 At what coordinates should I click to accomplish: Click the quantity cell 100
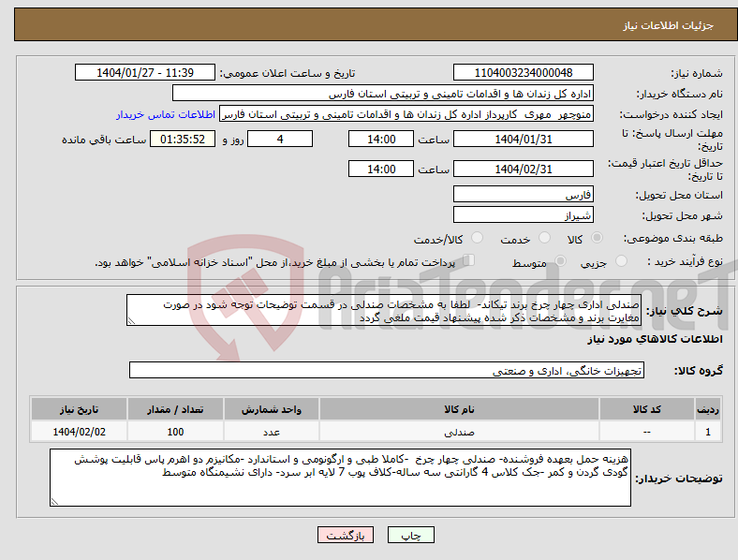[x=175, y=432]
